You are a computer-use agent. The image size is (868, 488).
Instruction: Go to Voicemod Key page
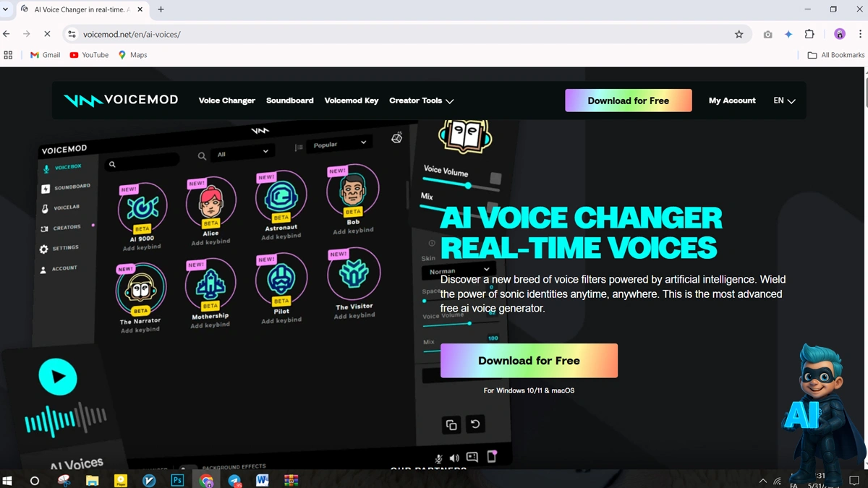click(352, 100)
